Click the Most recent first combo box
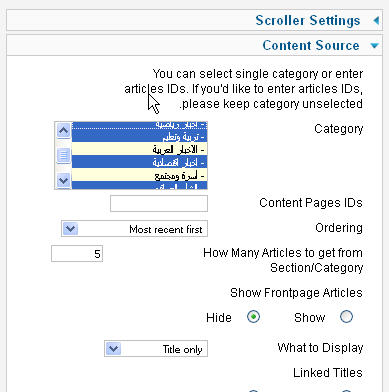Viewport: 389px width, 392px height. 134,229
